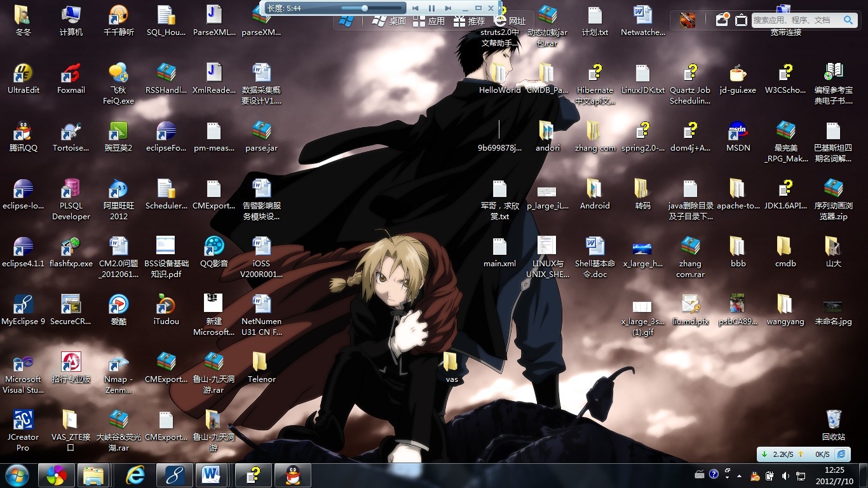Select the parse.jar archive icon
868x488 pixels.
point(262,137)
